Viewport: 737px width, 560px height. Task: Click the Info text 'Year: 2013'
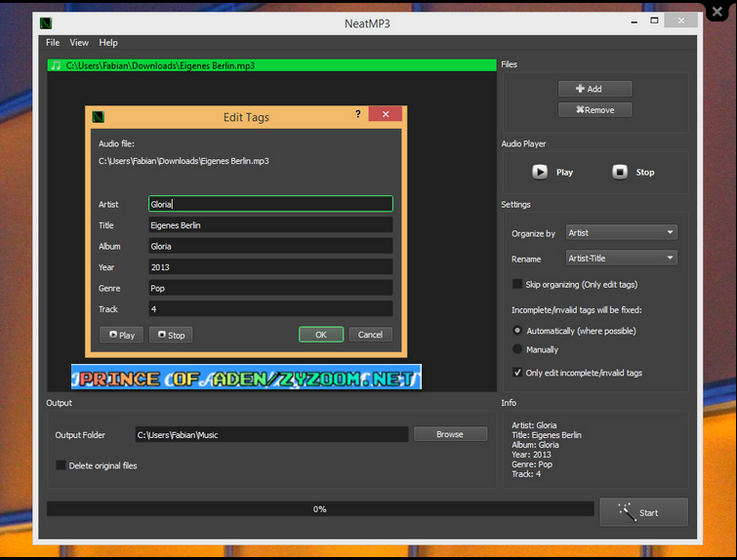pos(531,455)
